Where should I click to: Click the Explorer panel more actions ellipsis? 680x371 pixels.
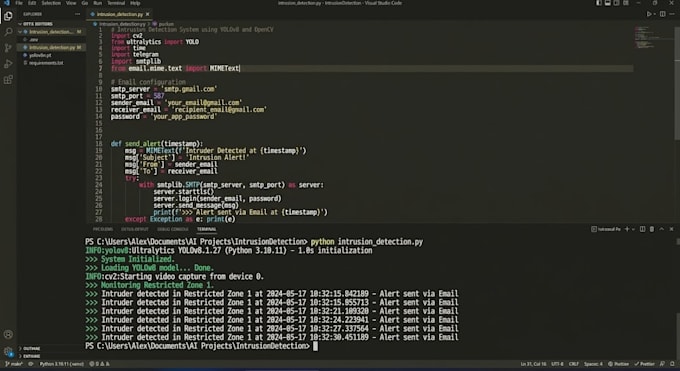point(78,14)
